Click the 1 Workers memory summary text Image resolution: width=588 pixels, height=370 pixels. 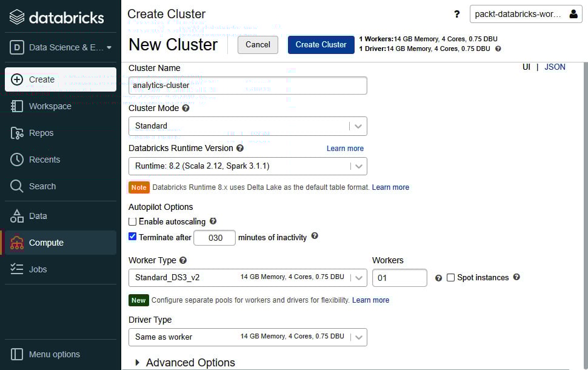tap(428, 39)
